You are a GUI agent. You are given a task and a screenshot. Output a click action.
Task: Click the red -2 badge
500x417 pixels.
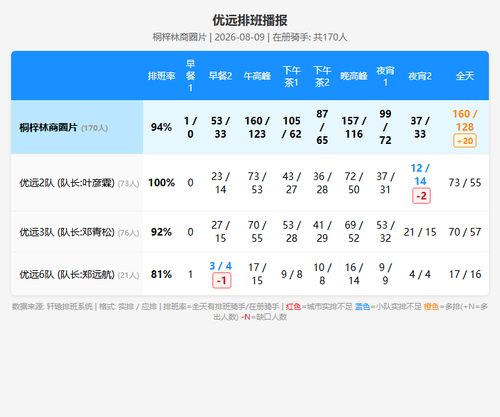point(422,196)
